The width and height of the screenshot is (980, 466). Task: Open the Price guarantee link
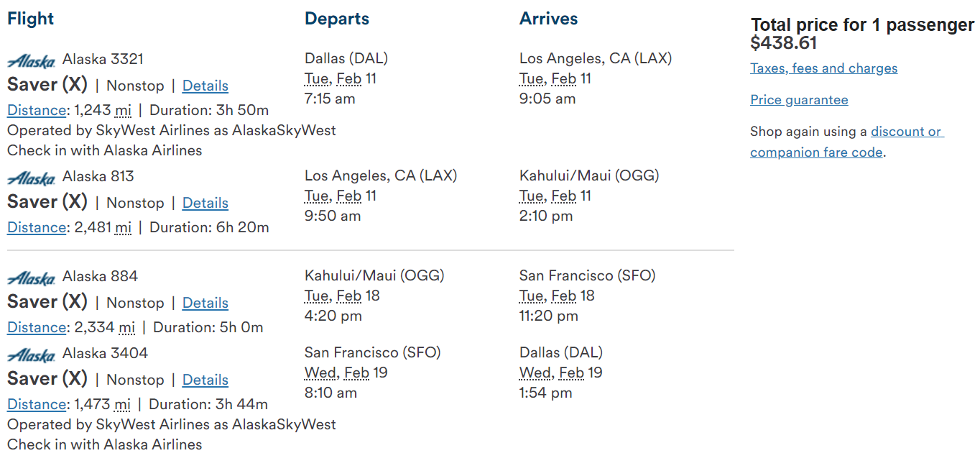pyautogui.click(x=799, y=100)
